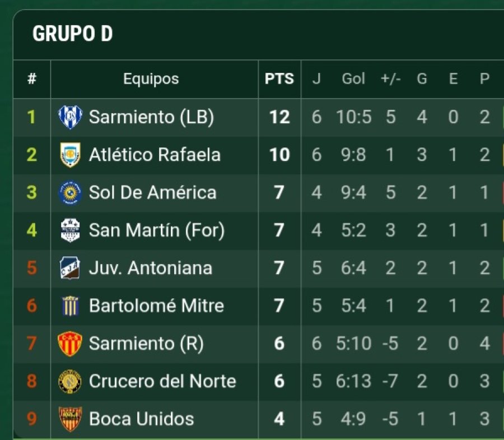The image size is (504, 440).
Task: Click the Gol column header
Action: tap(353, 79)
